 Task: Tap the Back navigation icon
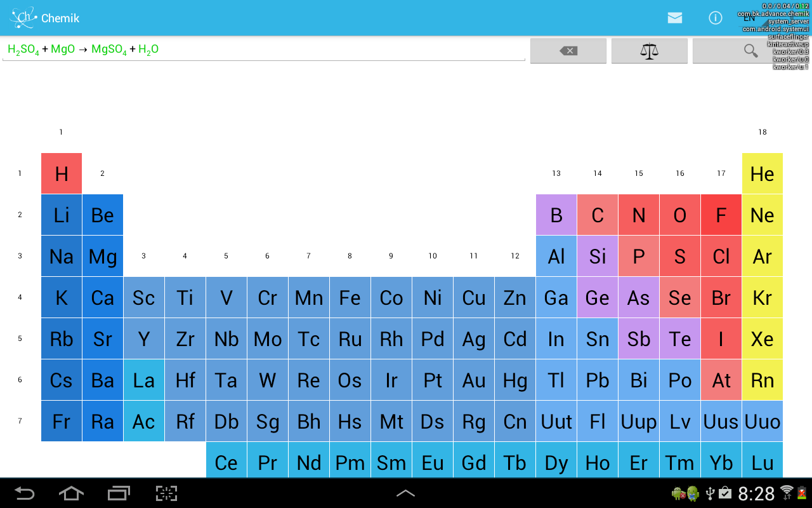[x=25, y=492]
